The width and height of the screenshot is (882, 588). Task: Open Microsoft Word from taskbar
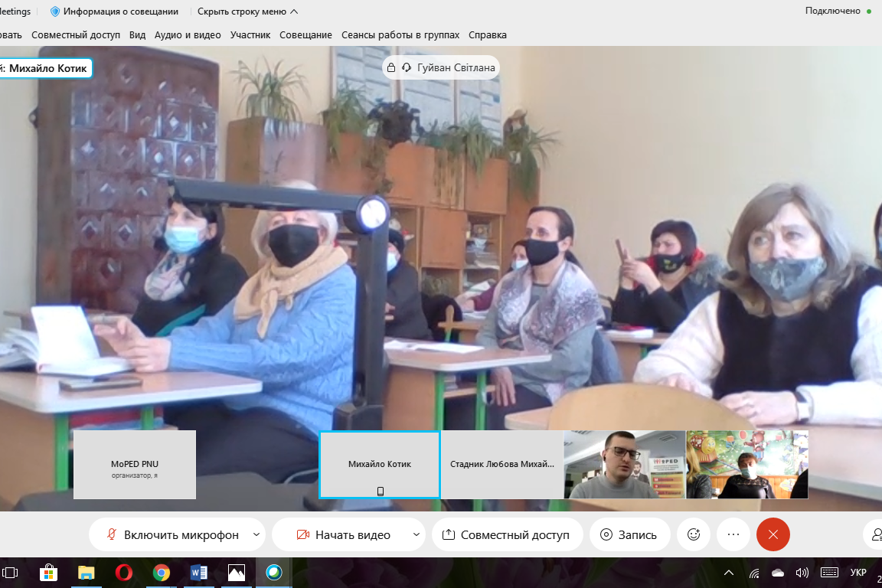198,573
